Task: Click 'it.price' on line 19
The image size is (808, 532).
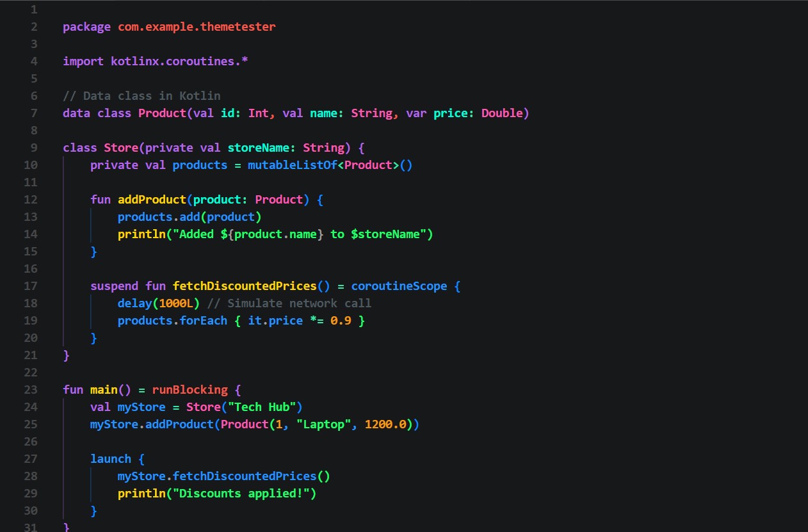Action: (x=276, y=321)
